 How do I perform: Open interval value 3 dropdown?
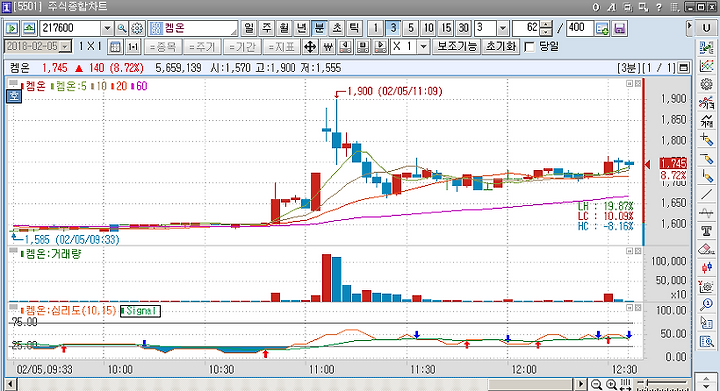click(502, 28)
